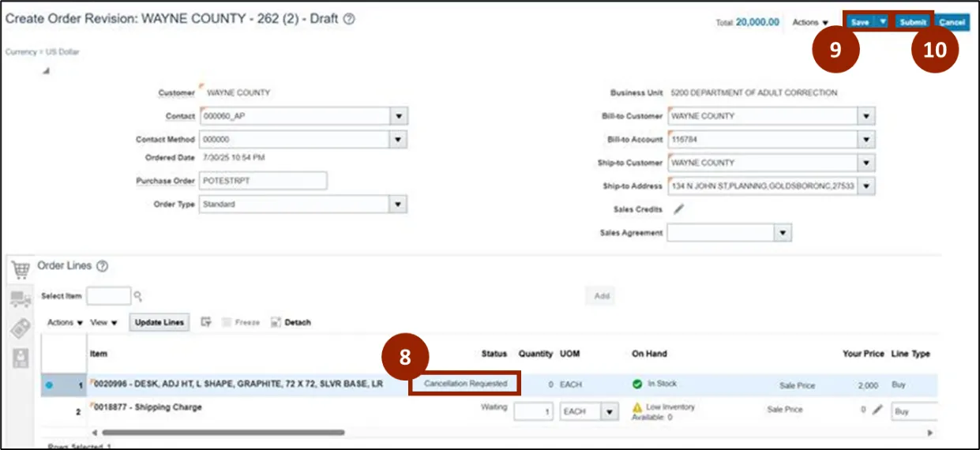The height and width of the screenshot is (450, 980).
Task: Click help icon next to Order Lines
Action: 102,266
